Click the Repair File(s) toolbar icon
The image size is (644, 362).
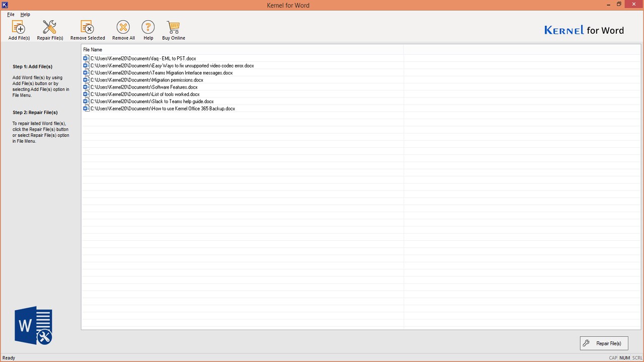point(50,30)
